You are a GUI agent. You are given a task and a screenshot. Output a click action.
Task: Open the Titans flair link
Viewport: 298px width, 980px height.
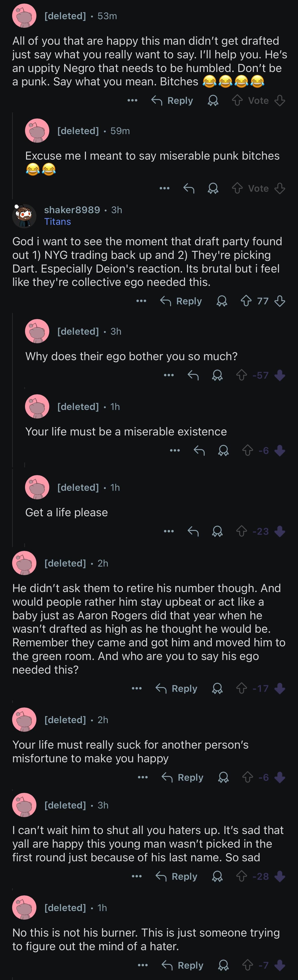click(57, 222)
